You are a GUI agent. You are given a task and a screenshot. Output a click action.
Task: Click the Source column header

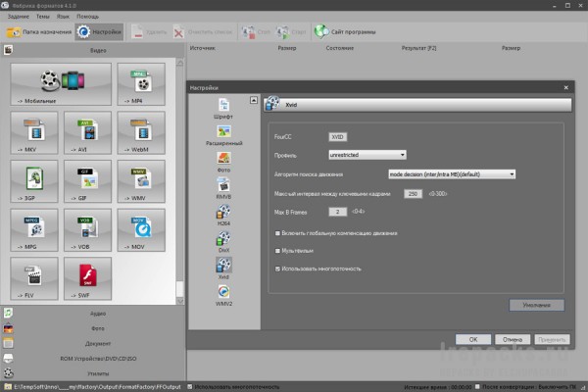203,48
